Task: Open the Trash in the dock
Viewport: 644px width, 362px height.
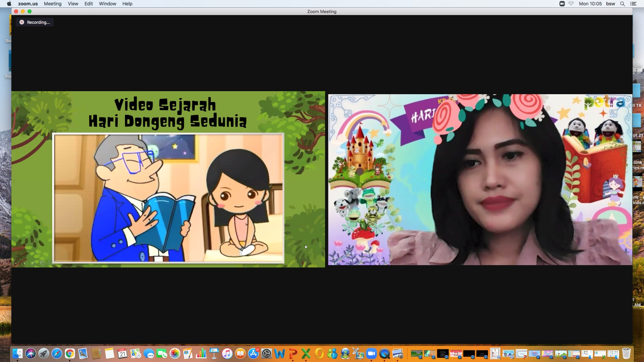Action: 626,354
